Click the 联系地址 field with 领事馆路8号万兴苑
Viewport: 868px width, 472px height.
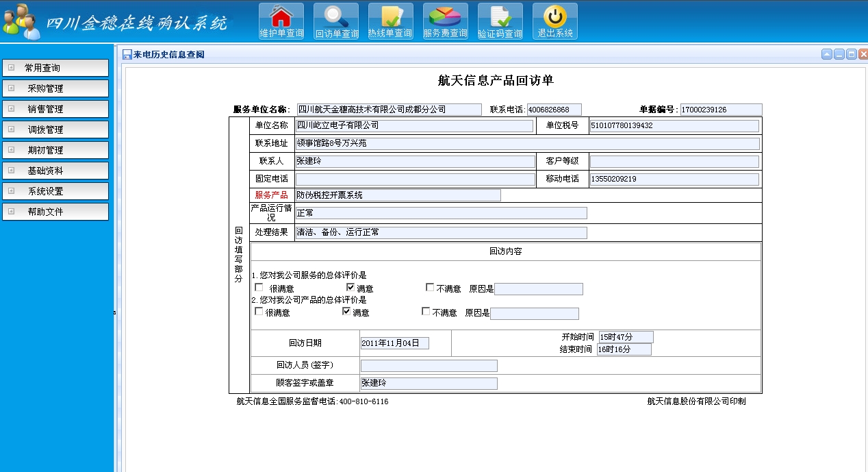(x=527, y=143)
